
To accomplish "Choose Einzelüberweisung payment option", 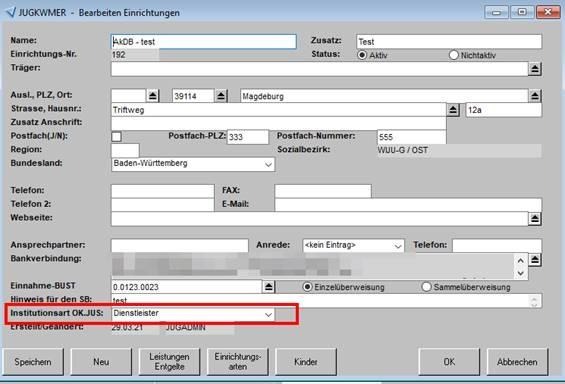I will coord(307,287).
